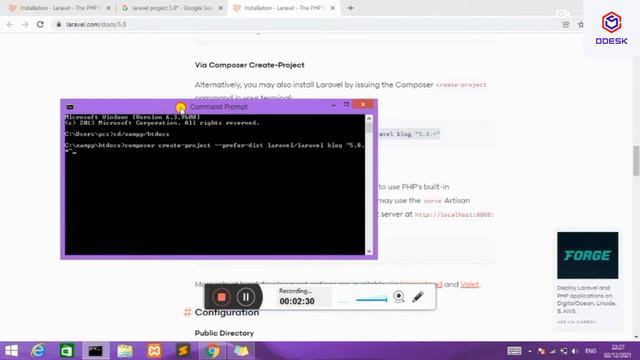The width and height of the screenshot is (640, 360).
Task: Open Sublime Text from taskbar
Action: 183,351
